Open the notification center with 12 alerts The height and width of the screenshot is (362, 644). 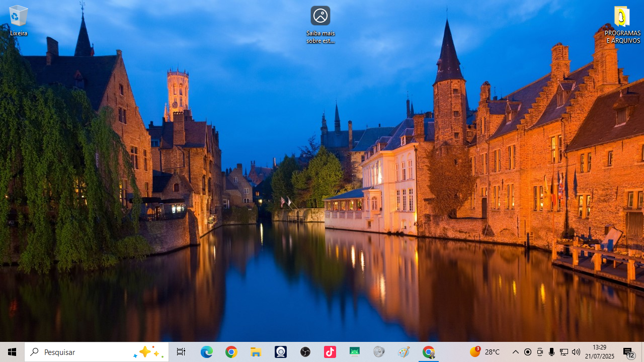pos(628,352)
